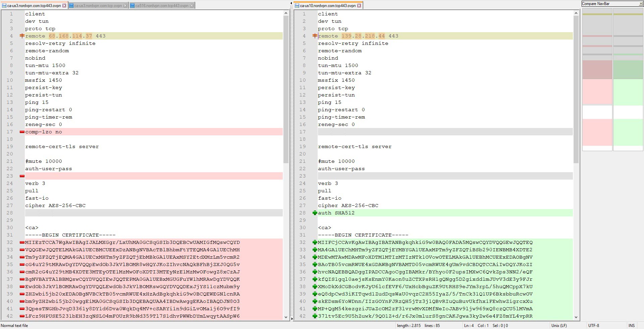Click the changed-line marker on right line 4
The width and height of the screenshot is (644, 329).
(x=315, y=36)
